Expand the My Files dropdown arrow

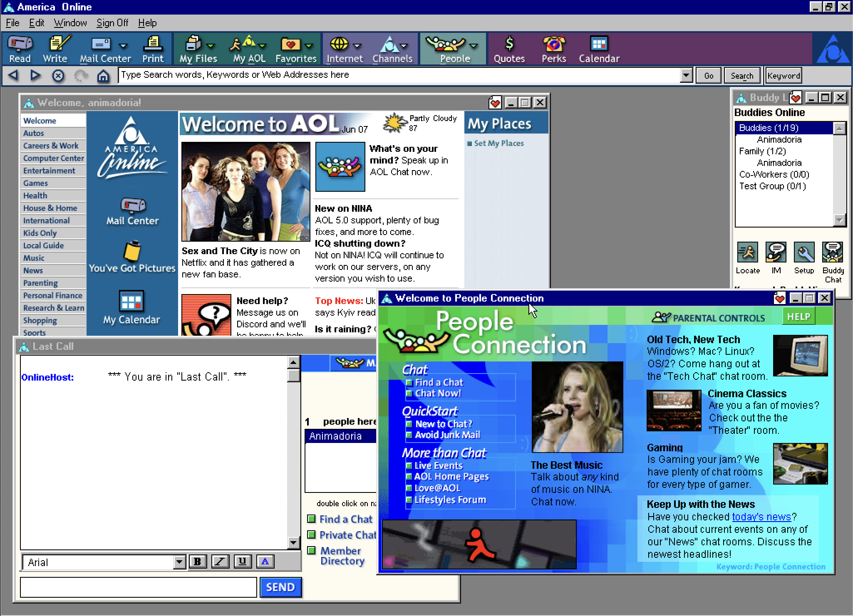211,45
